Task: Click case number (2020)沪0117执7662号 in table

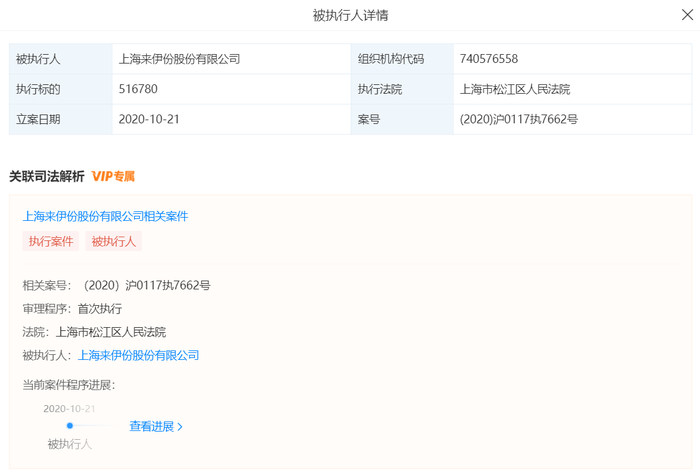Action: [x=519, y=119]
